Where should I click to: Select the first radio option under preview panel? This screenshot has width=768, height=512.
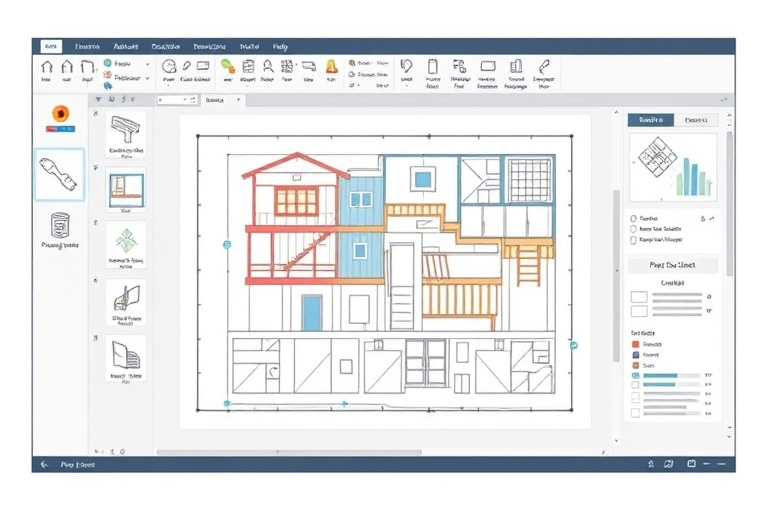[x=633, y=219]
